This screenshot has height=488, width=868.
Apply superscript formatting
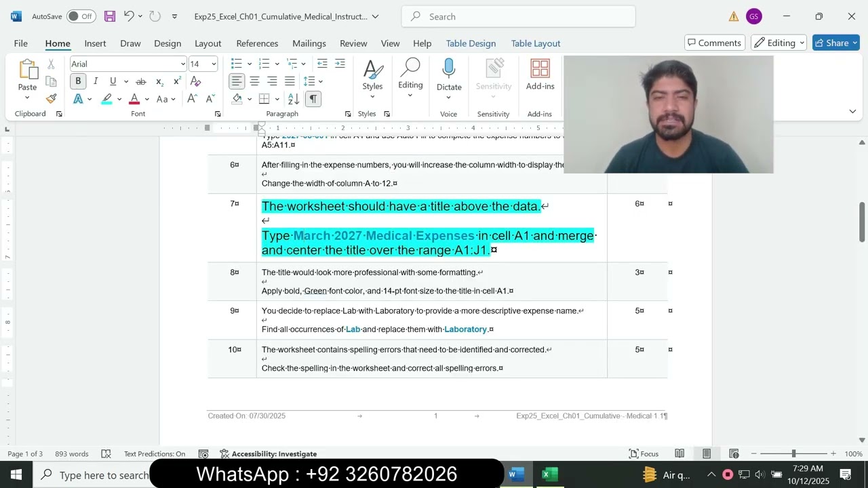pos(177,81)
